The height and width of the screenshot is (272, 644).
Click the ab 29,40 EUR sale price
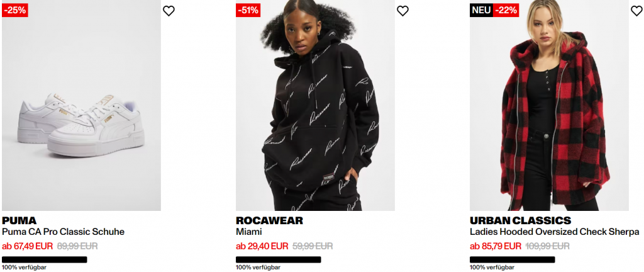click(262, 247)
